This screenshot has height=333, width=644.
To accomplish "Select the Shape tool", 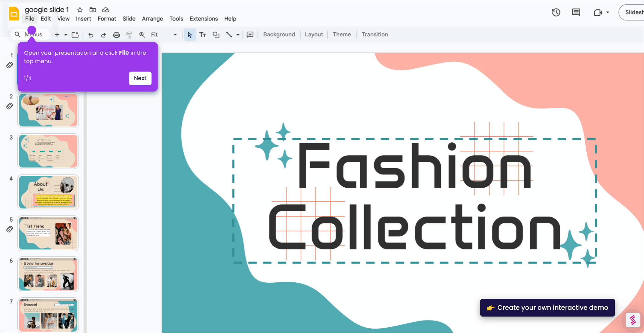I will pyautogui.click(x=216, y=35).
